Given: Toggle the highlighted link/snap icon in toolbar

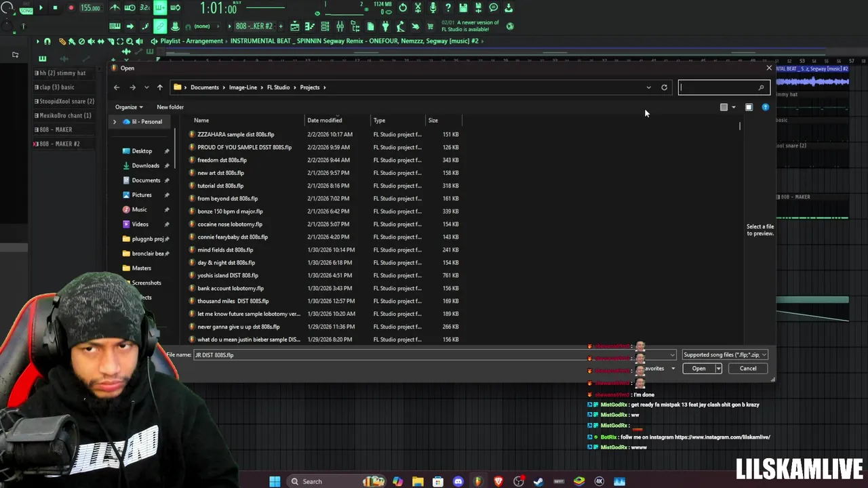Looking at the screenshot, I should (160, 26).
